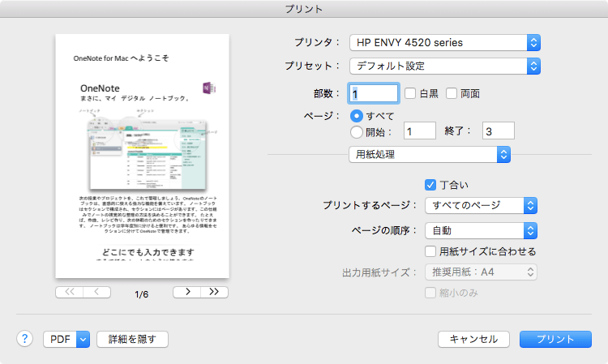Go to the previous preview page

point(97,292)
